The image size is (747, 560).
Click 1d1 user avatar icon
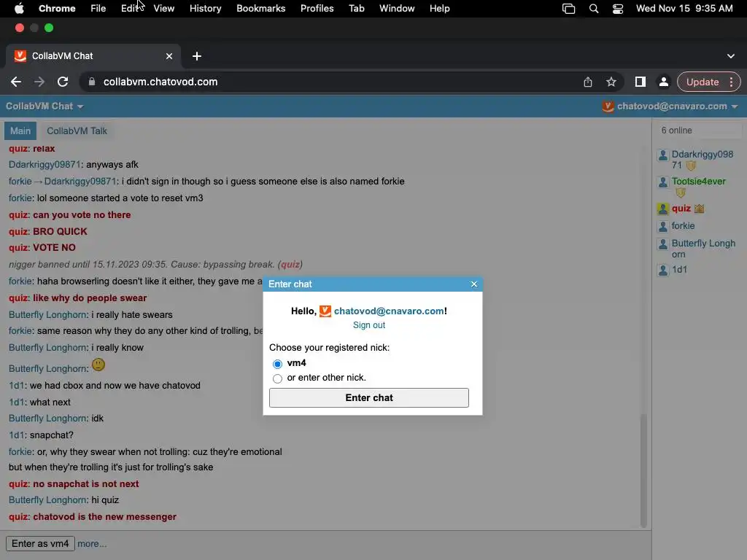(662, 271)
